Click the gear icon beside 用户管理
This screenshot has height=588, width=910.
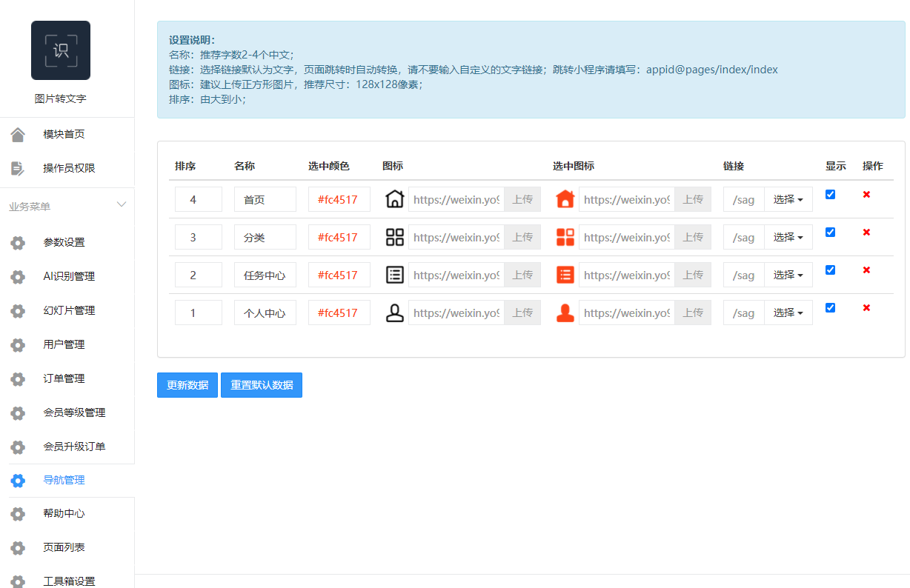pyautogui.click(x=18, y=344)
